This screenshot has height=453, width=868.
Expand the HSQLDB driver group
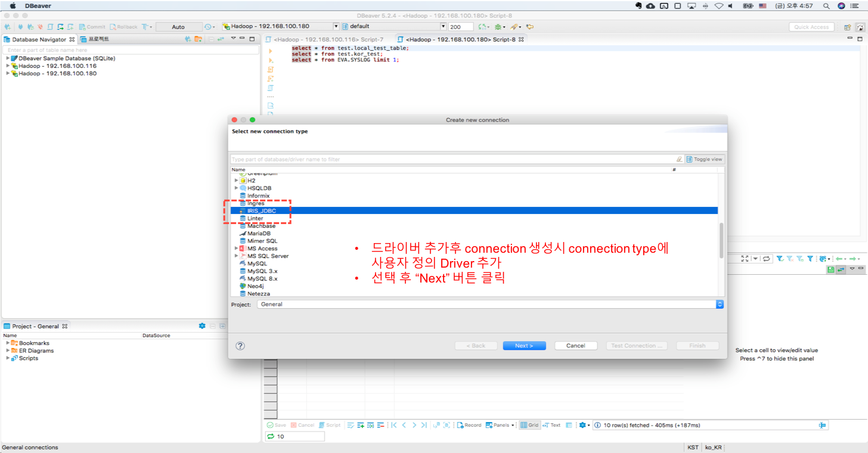[x=236, y=188]
